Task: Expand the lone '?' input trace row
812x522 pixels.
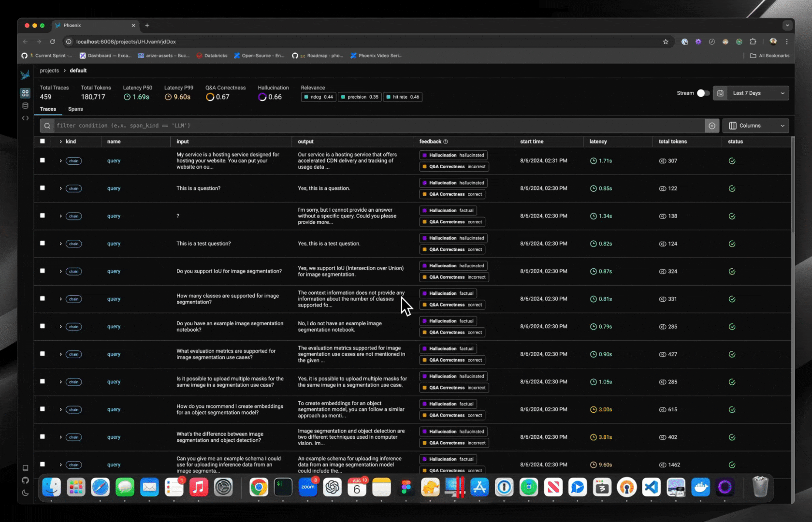Action: 60,216
